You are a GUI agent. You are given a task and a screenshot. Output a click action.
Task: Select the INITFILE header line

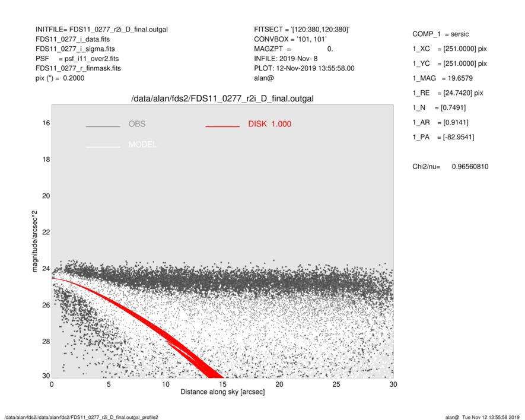(x=101, y=29)
